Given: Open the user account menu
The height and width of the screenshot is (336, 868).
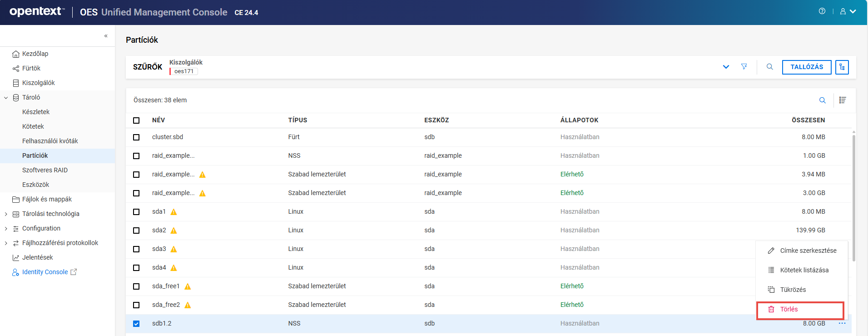Looking at the screenshot, I should click(848, 12).
